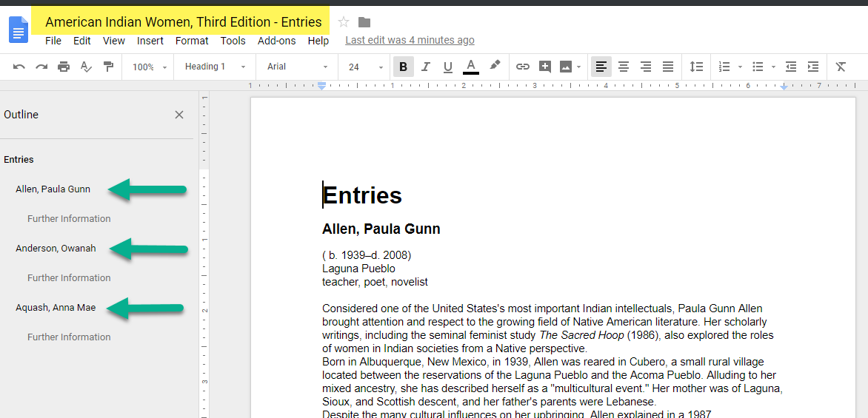
Task: Insert a link using the toolbar icon
Action: click(523, 67)
